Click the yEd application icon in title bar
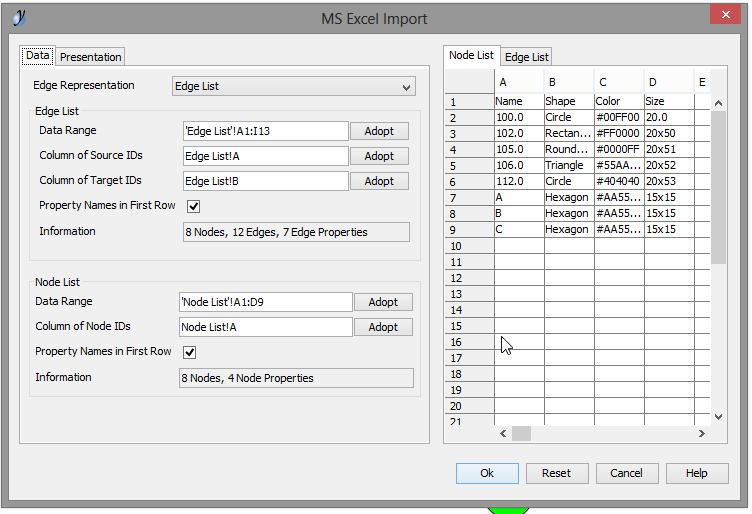 [21, 17]
